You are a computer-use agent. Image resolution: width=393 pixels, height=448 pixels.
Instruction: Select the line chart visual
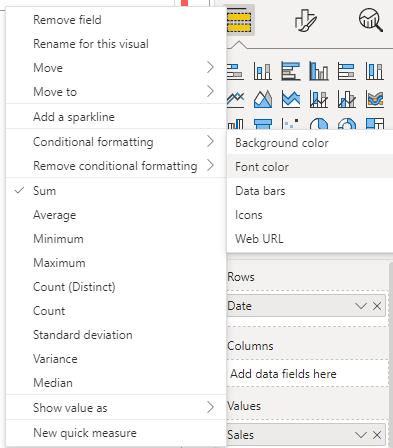(235, 99)
